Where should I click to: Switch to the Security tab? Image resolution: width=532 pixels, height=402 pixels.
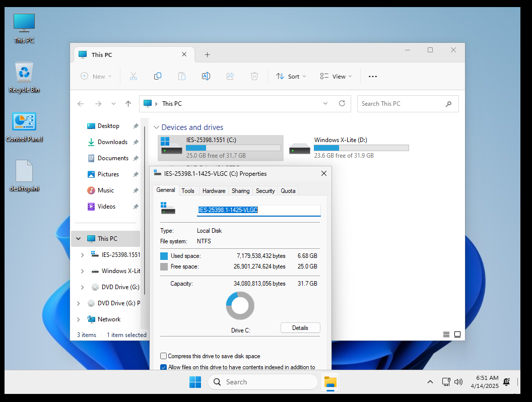coord(265,190)
